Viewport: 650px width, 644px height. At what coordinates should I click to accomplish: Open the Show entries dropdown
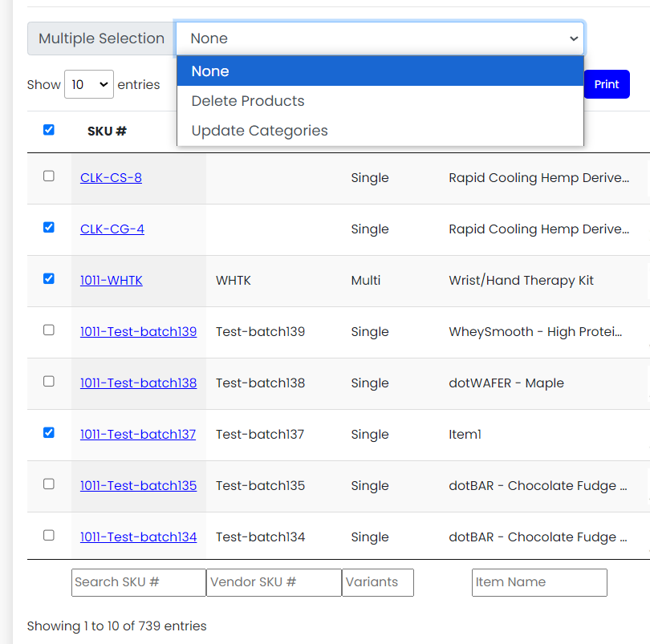pyautogui.click(x=88, y=84)
